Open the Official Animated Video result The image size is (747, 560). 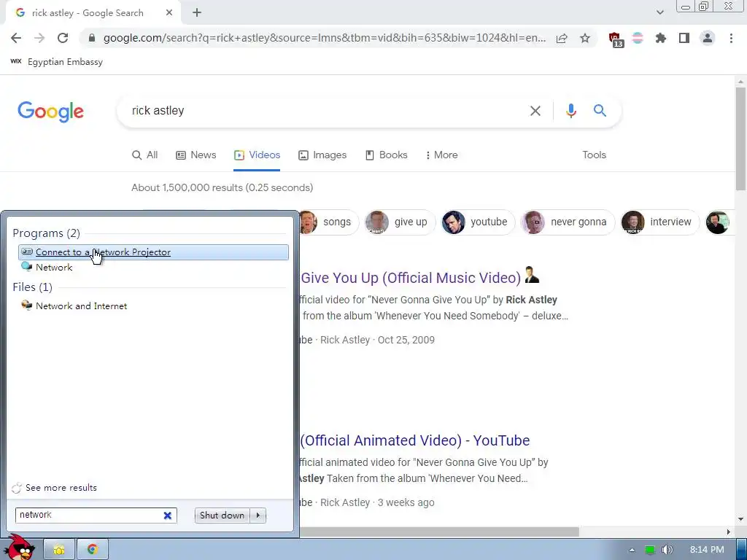click(x=414, y=440)
